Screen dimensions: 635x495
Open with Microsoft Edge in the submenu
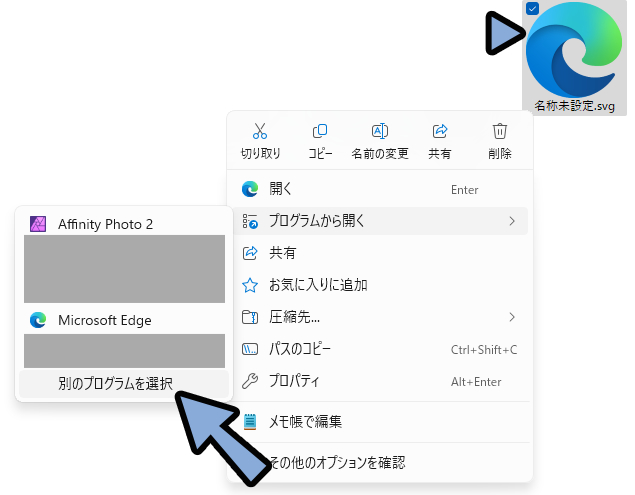[x=124, y=320]
